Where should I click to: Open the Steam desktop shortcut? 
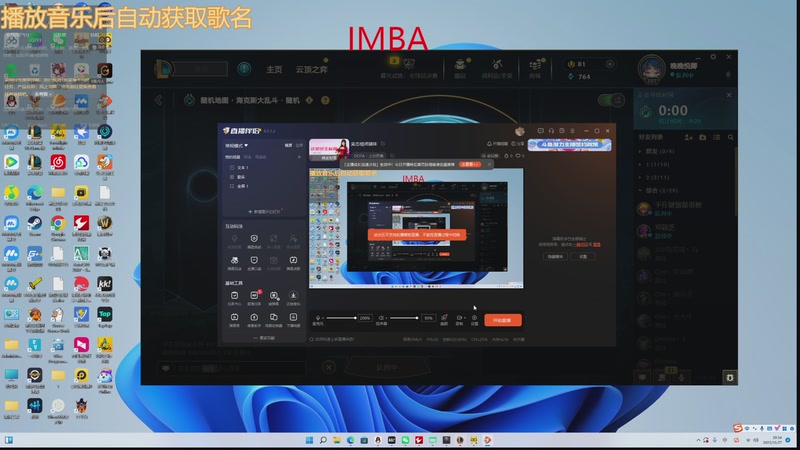click(35, 226)
